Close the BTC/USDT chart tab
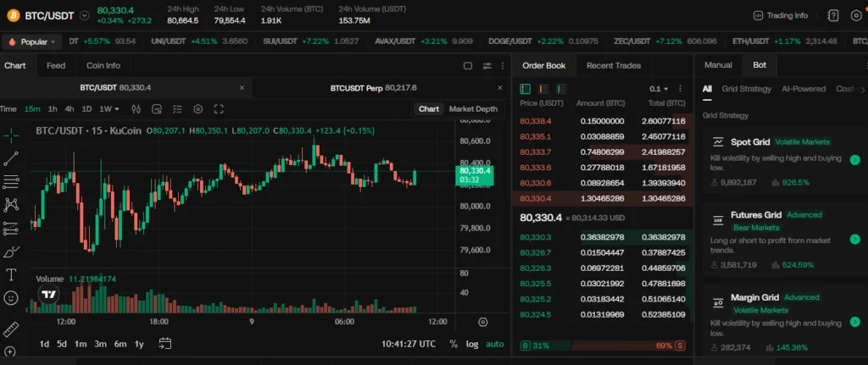The image size is (868, 365). point(242,87)
